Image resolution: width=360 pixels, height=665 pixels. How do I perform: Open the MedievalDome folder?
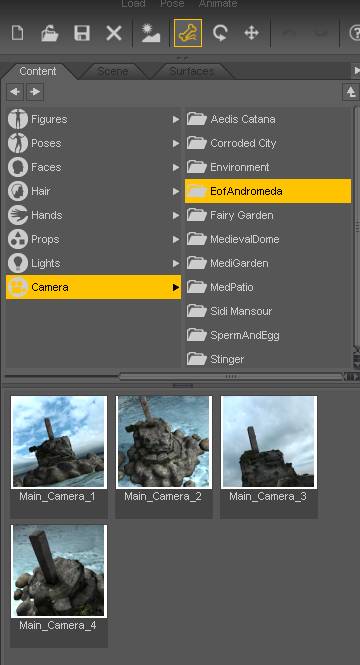268,239
